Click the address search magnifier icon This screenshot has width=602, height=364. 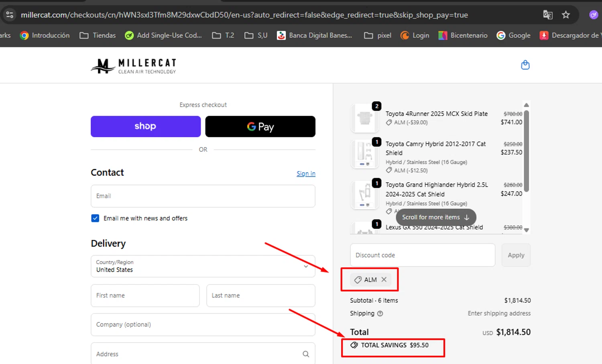(x=306, y=354)
